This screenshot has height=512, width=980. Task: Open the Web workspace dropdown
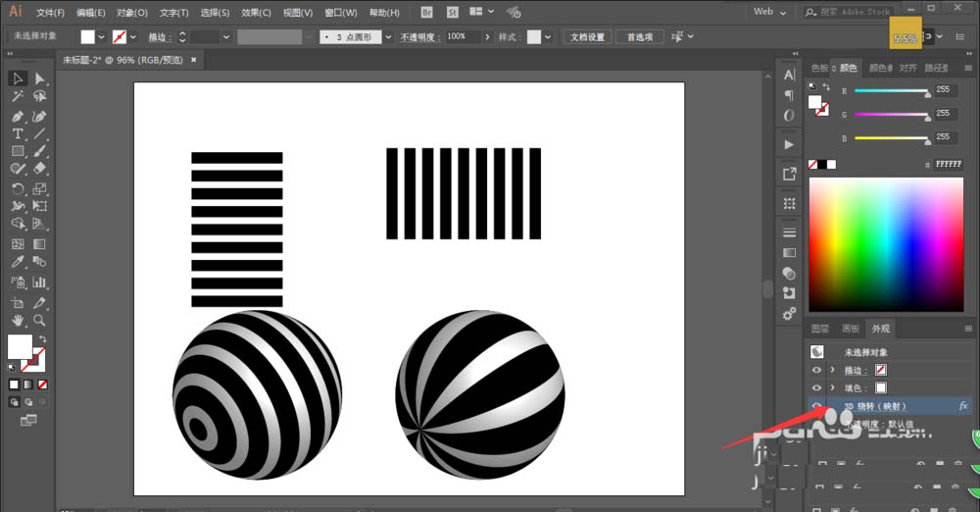[769, 11]
